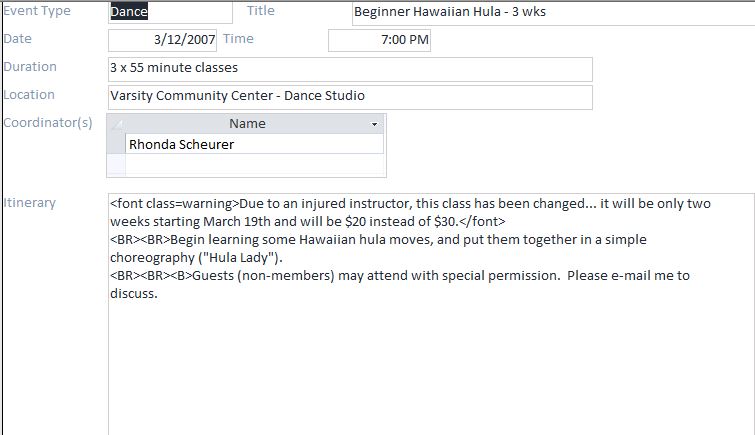This screenshot has width=755, height=435.
Task: Click the Location label
Action: click(x=28, y=94)
